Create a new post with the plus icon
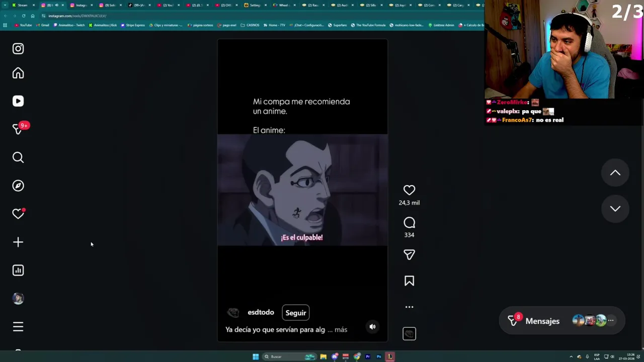Viewport: 644px width, 362px height. pyautogui.click(x=18, y=242)
